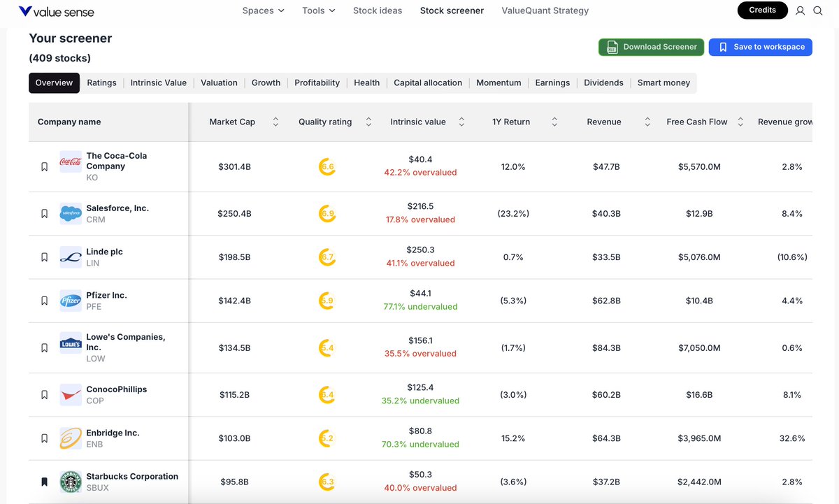Image resolution: width=839 pixels, height=504 pixels.
Task: Bookmark the Pfizer Inc. row
Action: click(x=44, y=301)
